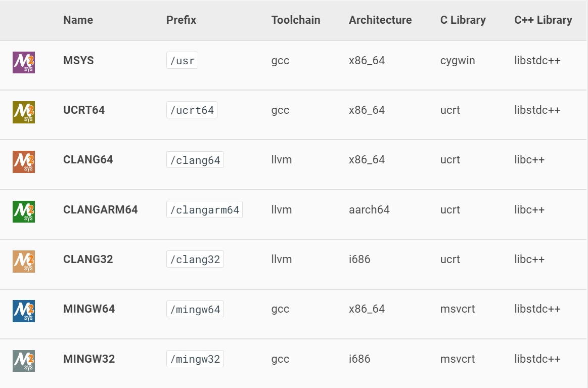
Task: Click the olive UCRT64 environment icon
Action: click(x=24, y=112)
